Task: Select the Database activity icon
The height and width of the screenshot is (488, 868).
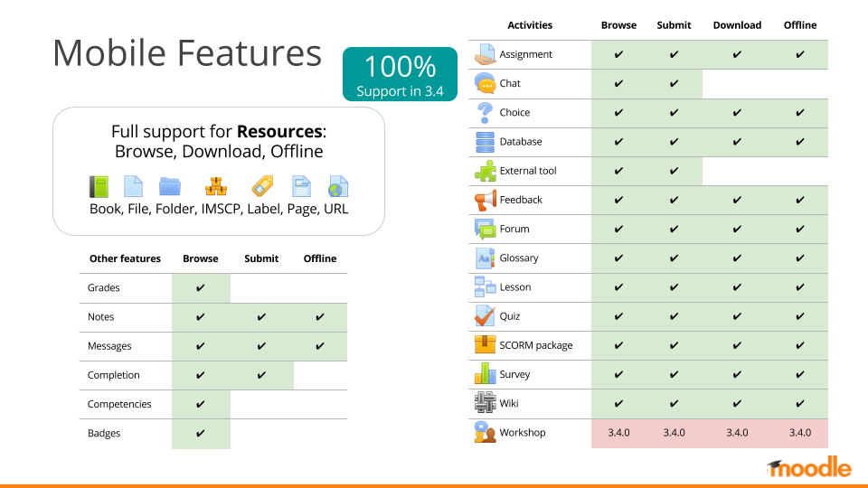Action: (485, 142)
